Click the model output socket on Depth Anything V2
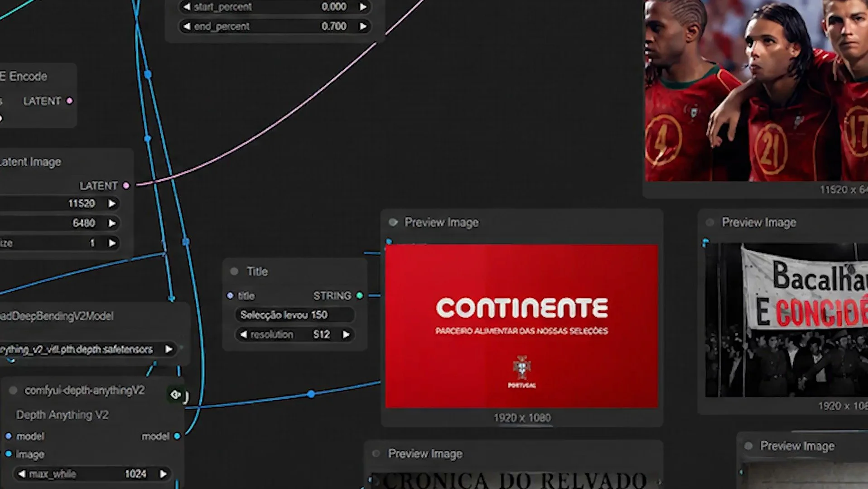This screenshot has width=868, height=489. [x=177, y=436]
